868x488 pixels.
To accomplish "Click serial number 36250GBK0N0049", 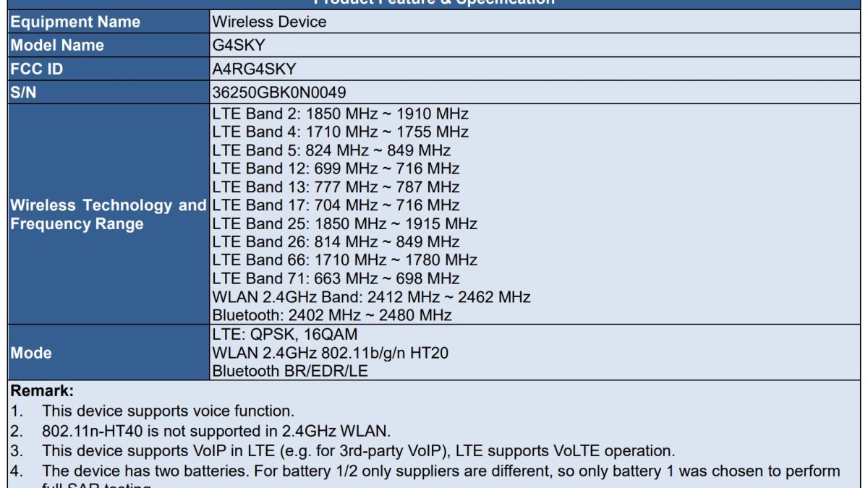I will (279, 93).
